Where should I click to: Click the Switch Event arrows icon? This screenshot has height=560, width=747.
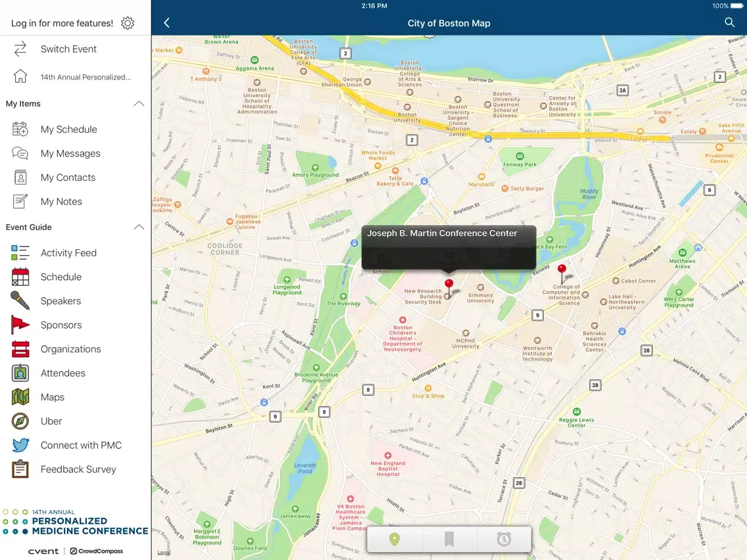coord(20,49)
